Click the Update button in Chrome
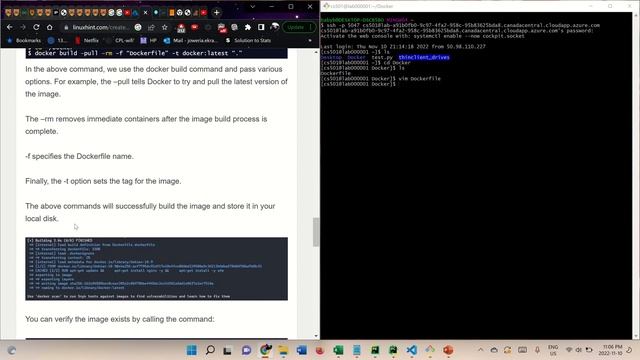The height and width of the screenshot is (360, 640). (299, 27)
